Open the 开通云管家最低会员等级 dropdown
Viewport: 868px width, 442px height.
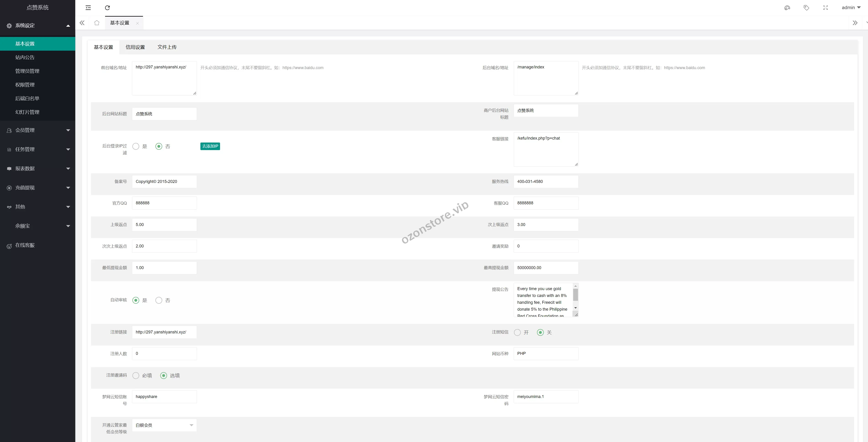[164, 425]
